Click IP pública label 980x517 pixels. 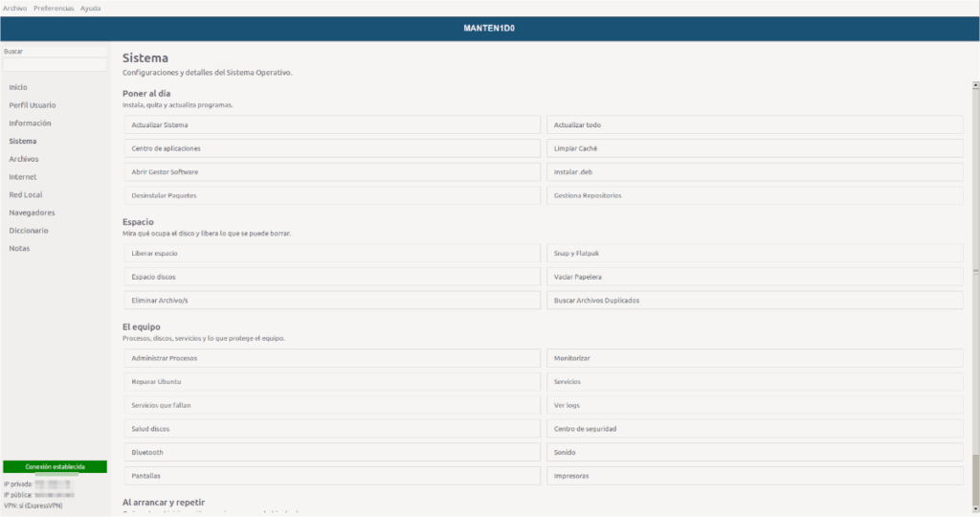tap(18, 494)
